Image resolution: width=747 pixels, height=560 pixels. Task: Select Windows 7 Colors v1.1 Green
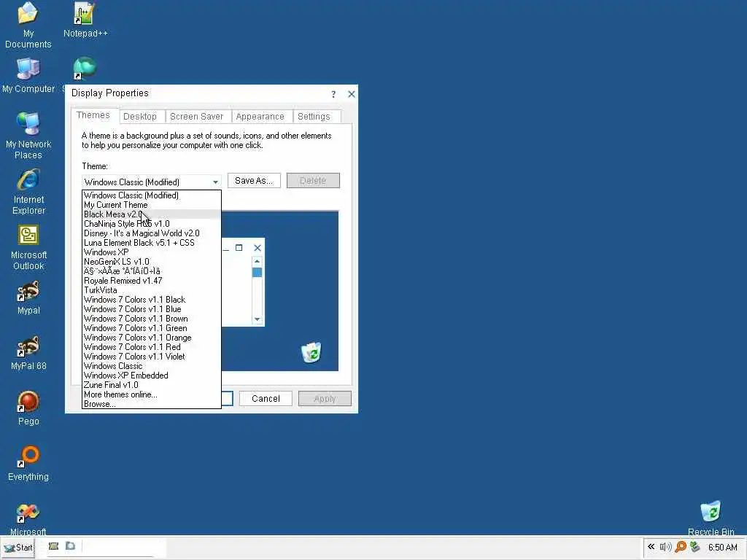tap(152, 328)
